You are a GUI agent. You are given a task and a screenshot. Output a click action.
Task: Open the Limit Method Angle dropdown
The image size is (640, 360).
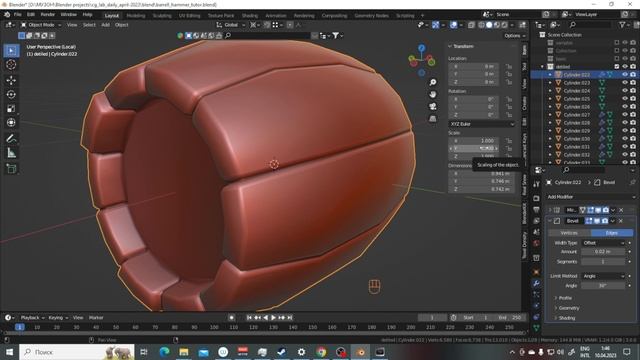(603, 276)
